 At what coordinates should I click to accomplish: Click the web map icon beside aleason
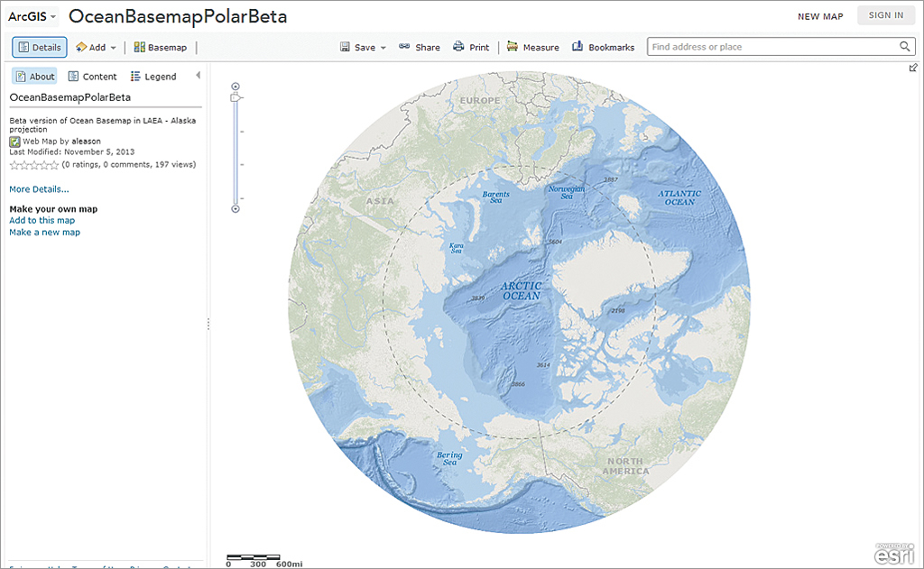[x=14, y=142]
